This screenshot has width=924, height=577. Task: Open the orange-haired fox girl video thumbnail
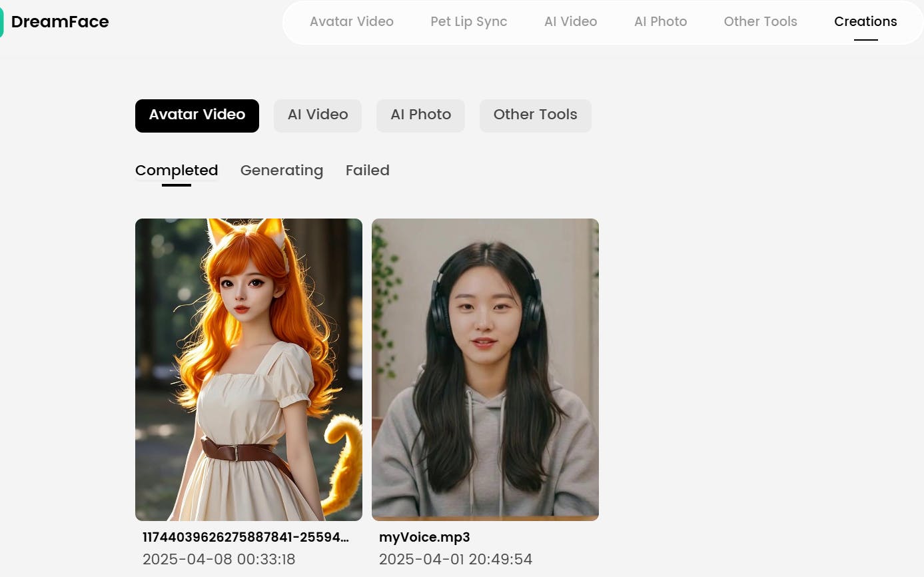248,370
